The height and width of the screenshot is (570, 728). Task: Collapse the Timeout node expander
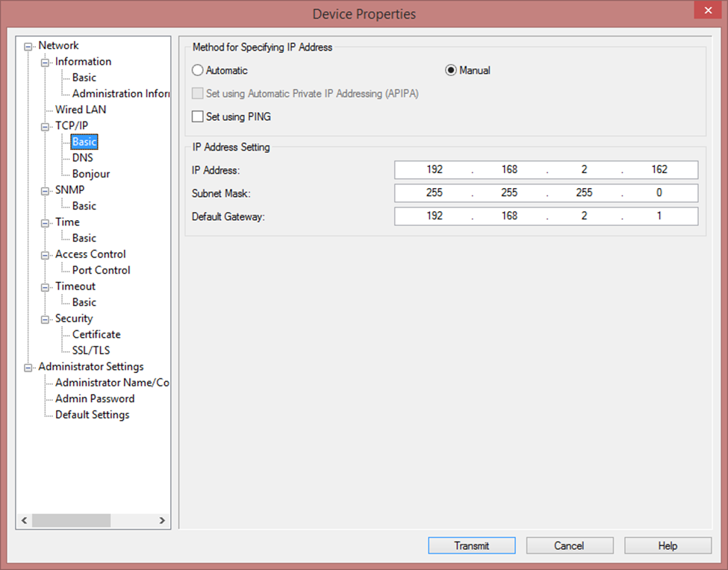click(45, 287)
